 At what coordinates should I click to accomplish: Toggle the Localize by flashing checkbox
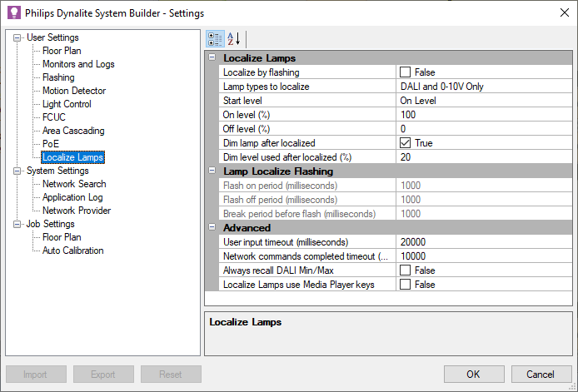pos(405,72)
